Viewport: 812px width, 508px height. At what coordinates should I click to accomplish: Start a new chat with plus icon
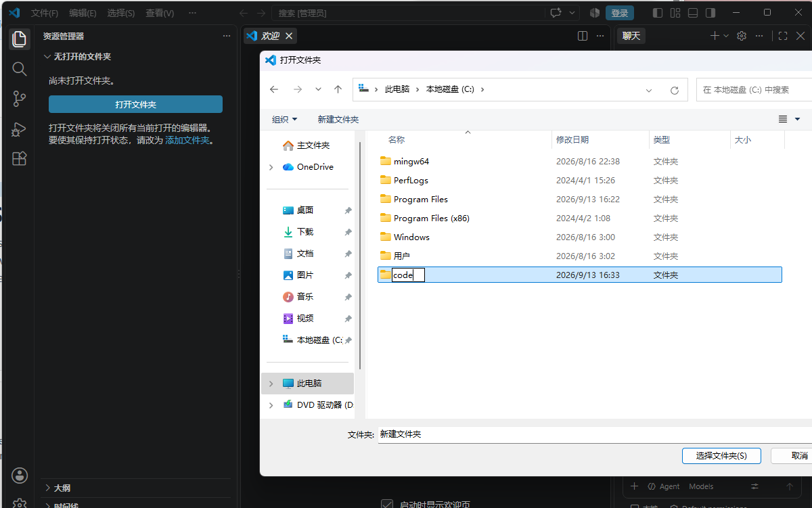[715, 36]
